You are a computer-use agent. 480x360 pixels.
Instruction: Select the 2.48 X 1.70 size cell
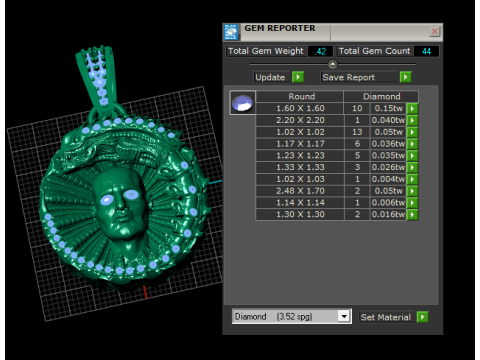point(300,191)
